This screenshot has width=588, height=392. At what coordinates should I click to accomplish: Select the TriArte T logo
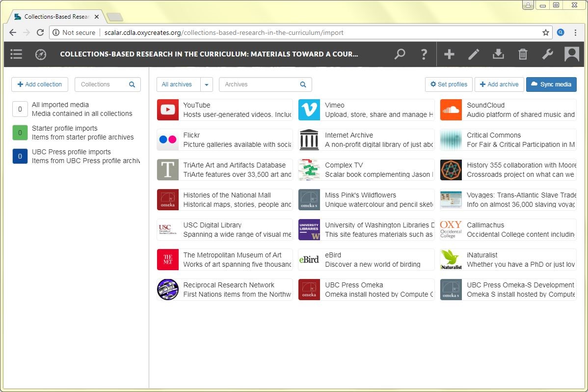[168, 169]
